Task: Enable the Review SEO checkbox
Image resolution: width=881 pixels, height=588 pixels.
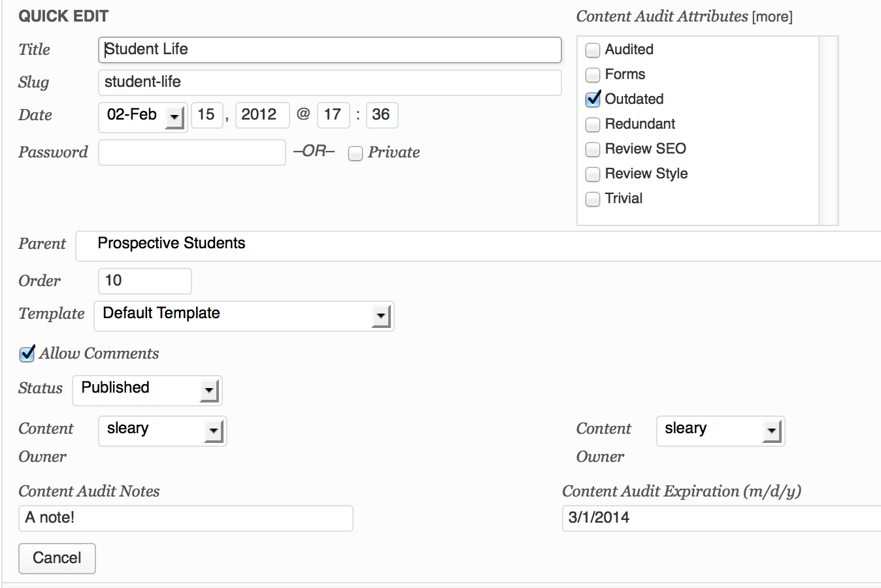Action: point(593,150)
